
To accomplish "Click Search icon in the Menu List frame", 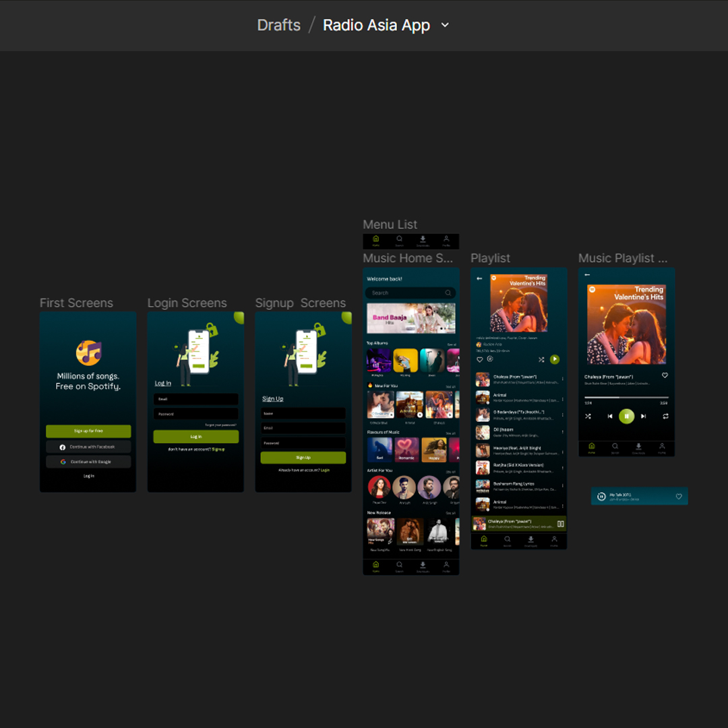I will pyautogui.click(x=399, y=239).
